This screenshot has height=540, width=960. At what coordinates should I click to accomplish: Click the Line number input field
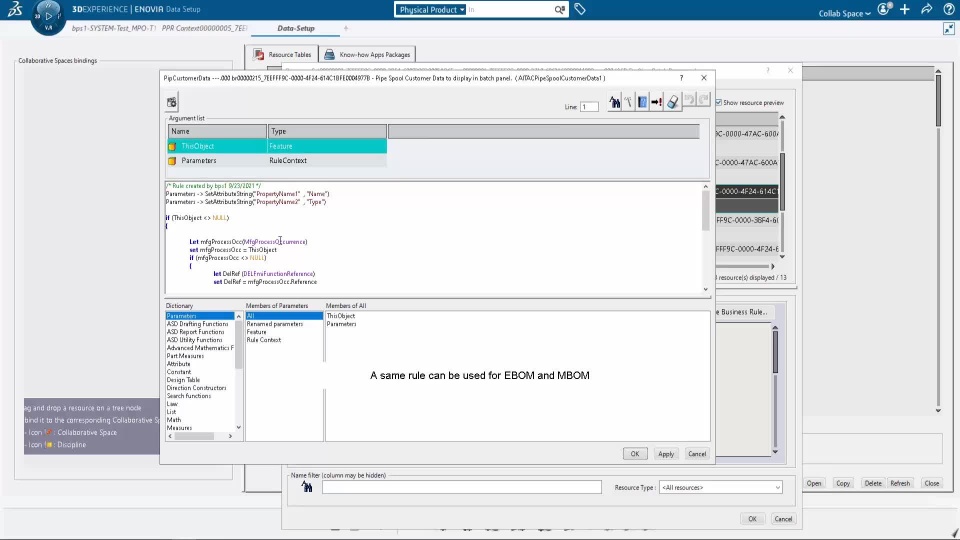[589, 107]
